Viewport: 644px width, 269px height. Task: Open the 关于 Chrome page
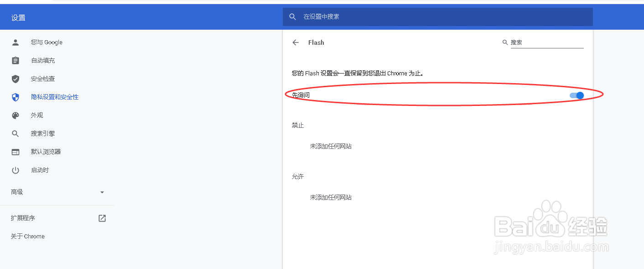(x=28, y=237)
